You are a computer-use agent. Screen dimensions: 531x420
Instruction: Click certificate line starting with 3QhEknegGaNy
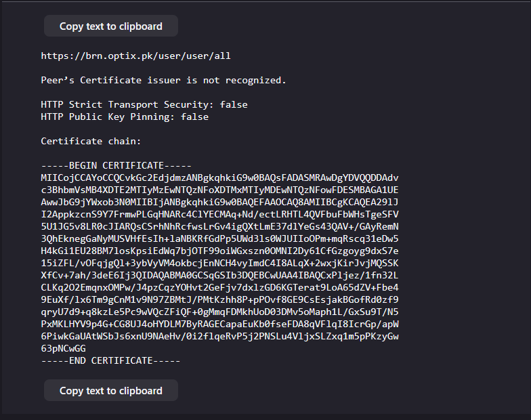(x=219, y=238)
